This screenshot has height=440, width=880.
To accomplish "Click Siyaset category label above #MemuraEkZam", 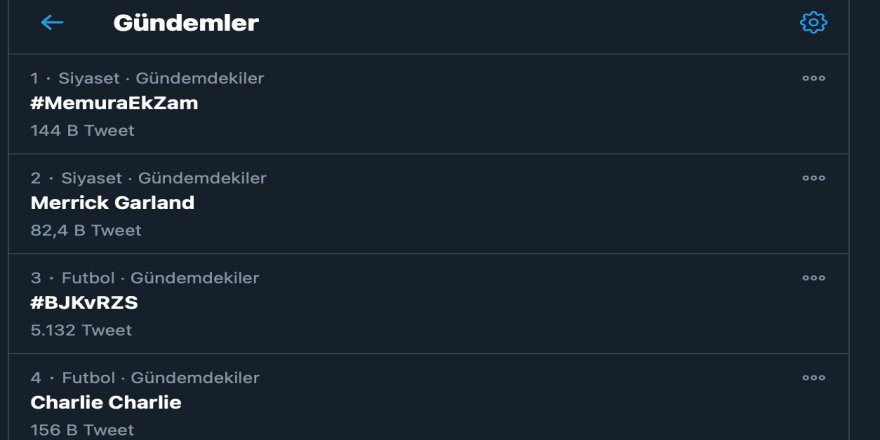I will (x=88, y=78).
